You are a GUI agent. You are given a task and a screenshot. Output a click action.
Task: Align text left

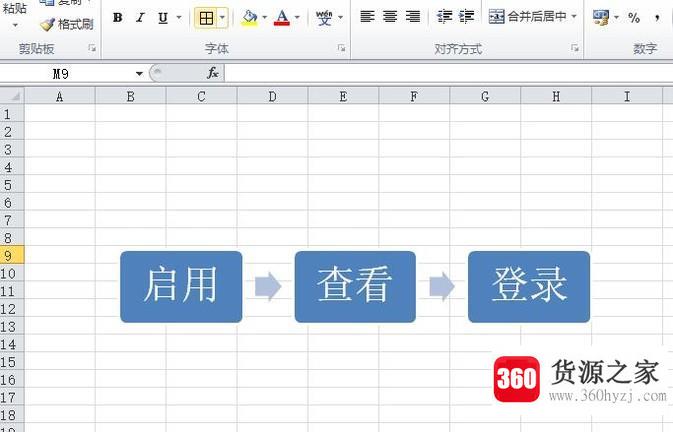367,17
